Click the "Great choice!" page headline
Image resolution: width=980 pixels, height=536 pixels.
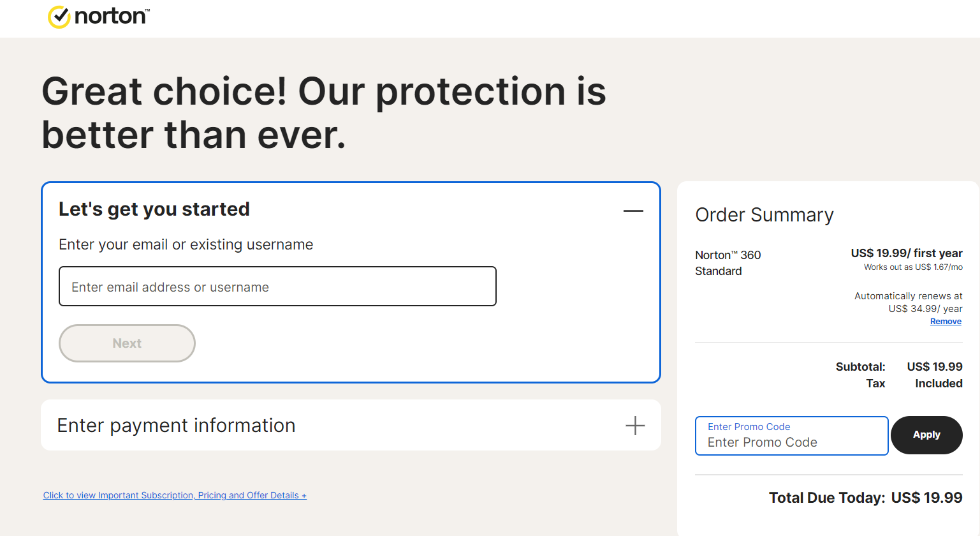click(323, 113)
